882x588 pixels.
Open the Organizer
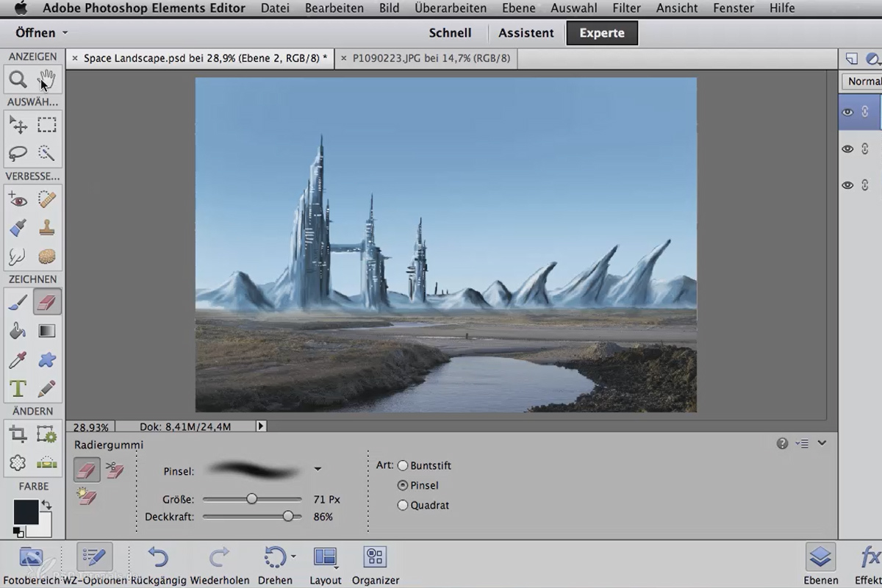pyautogui.click(x=376, y=564)
